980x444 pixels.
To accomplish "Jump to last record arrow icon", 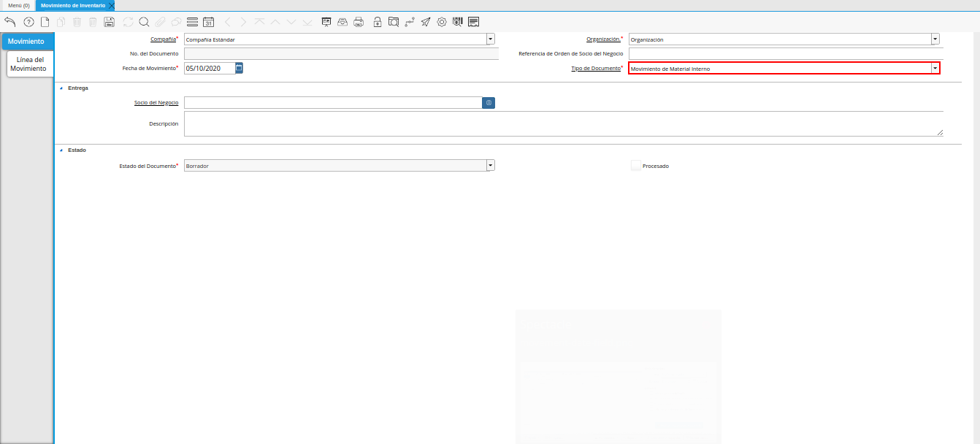I will tap(307, 22).
